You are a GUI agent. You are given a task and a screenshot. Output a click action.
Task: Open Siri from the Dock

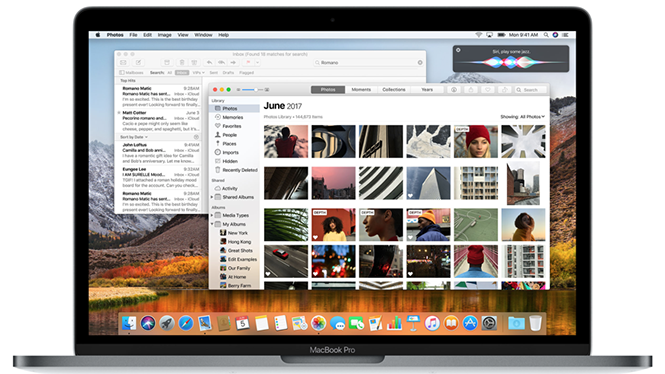pos(148,324)
